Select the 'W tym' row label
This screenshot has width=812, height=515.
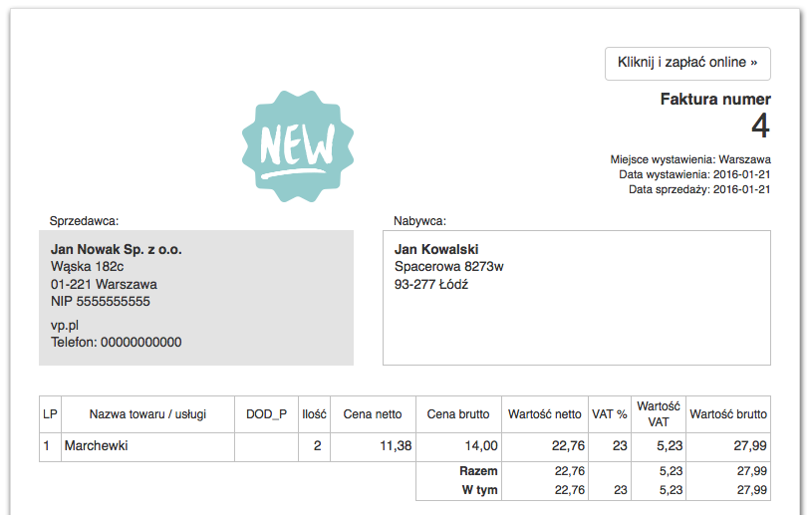479,490
